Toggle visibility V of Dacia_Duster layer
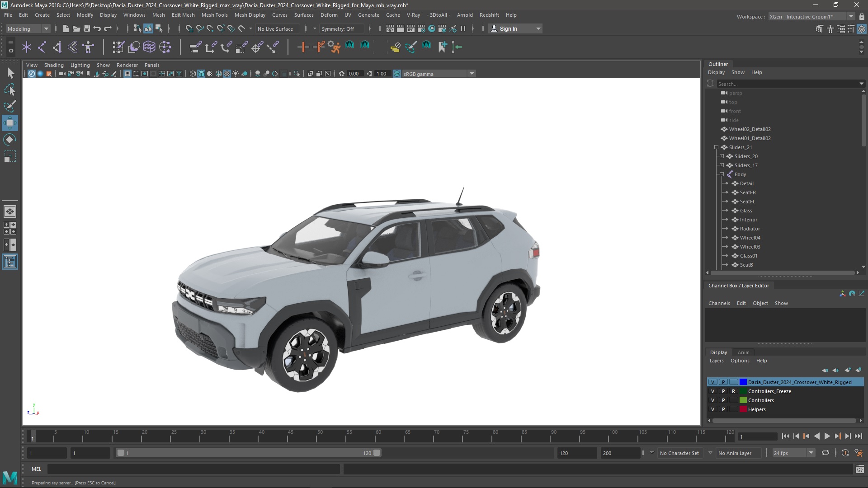Image resolution: width=868 pixels, height=488 pixels. click(713, 382)
